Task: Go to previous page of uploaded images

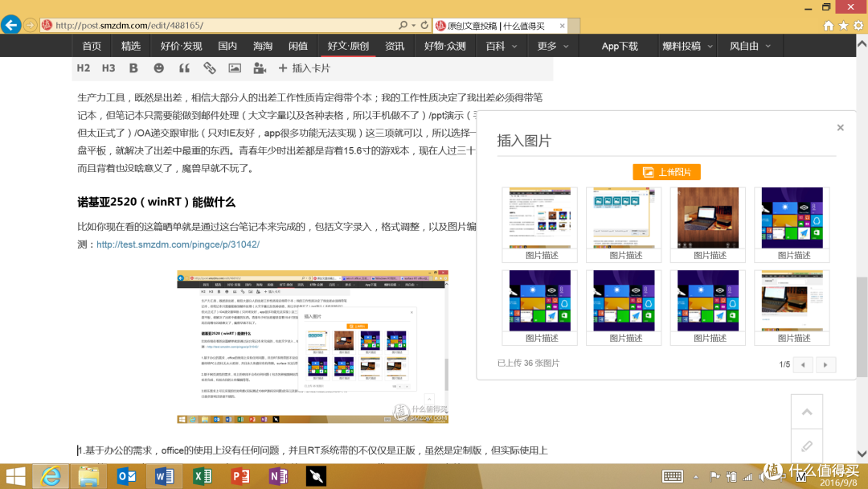Action: (803, 364)
